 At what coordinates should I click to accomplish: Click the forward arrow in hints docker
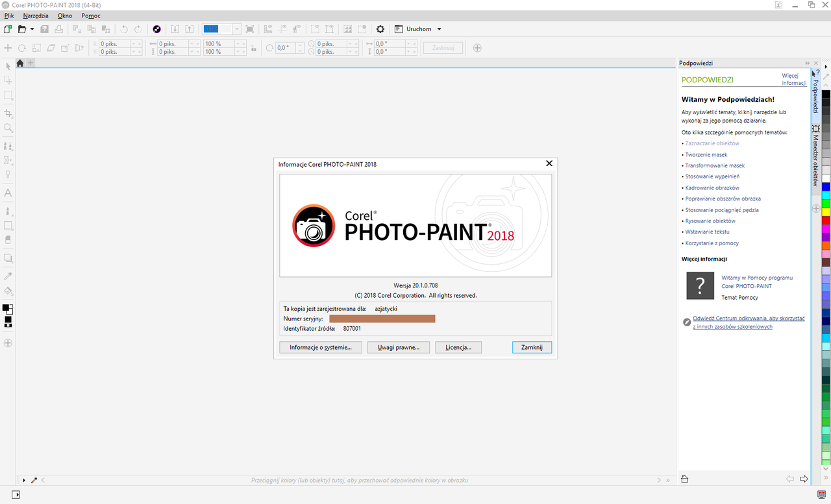coord(804,479)
